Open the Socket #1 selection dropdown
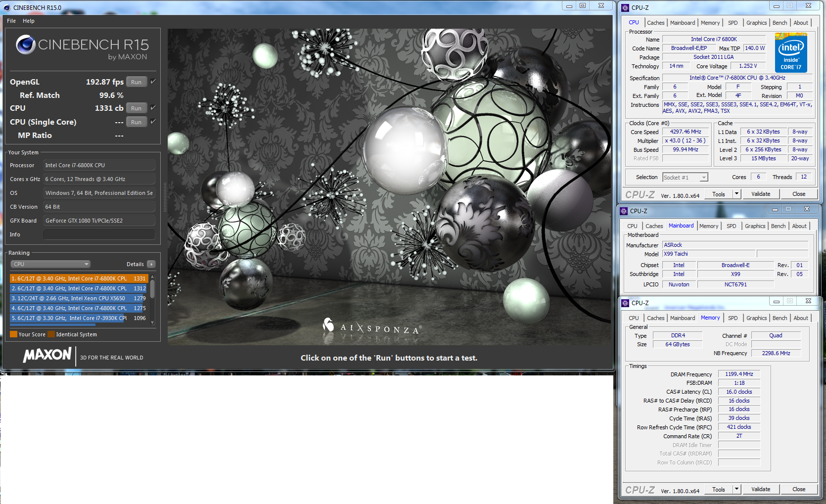 point(686,177)
